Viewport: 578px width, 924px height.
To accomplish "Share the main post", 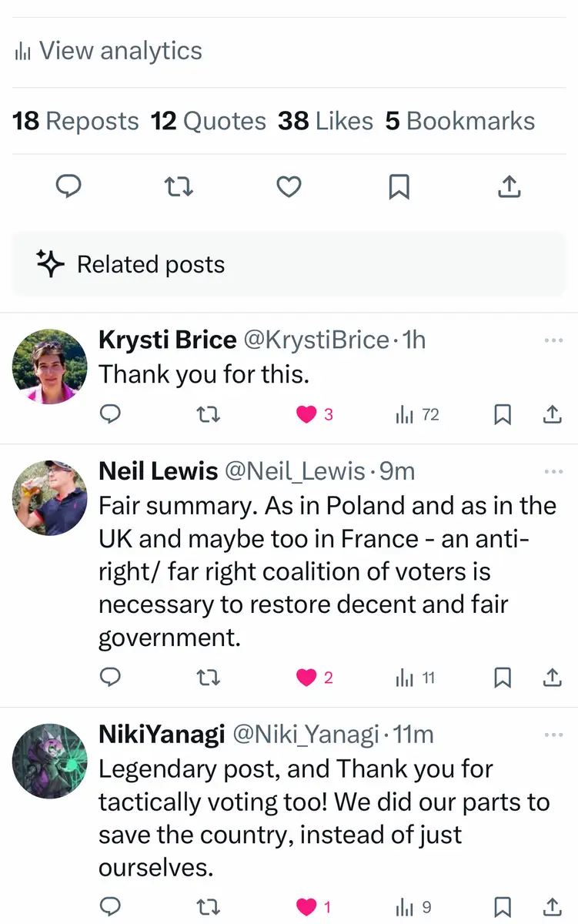I will pos(510,186).
